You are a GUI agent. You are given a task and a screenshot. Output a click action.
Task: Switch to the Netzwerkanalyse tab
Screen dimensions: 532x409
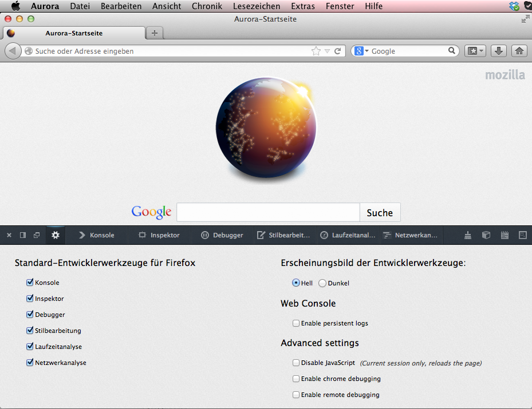411,235
